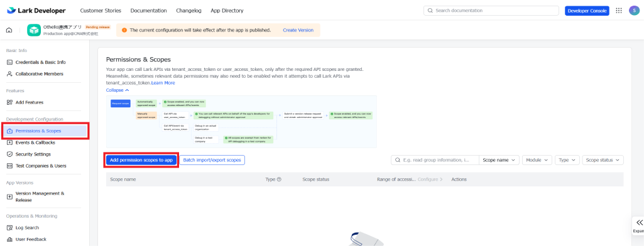Click the Test Companies & Users icon
644x246 pixels.
point(10,166)
